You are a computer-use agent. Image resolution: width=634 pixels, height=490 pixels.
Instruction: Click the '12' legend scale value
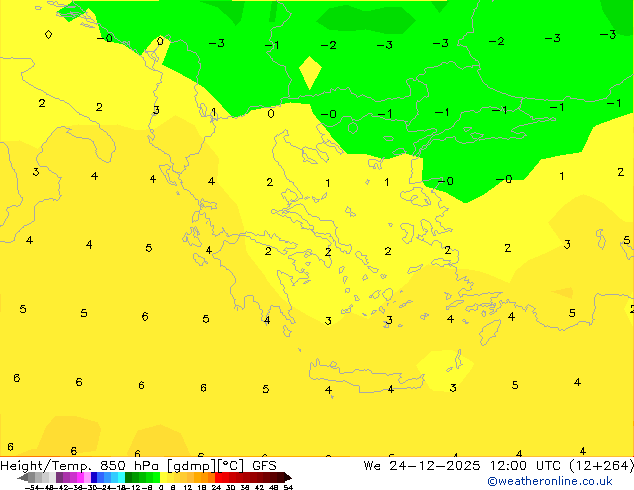point(188,487)
